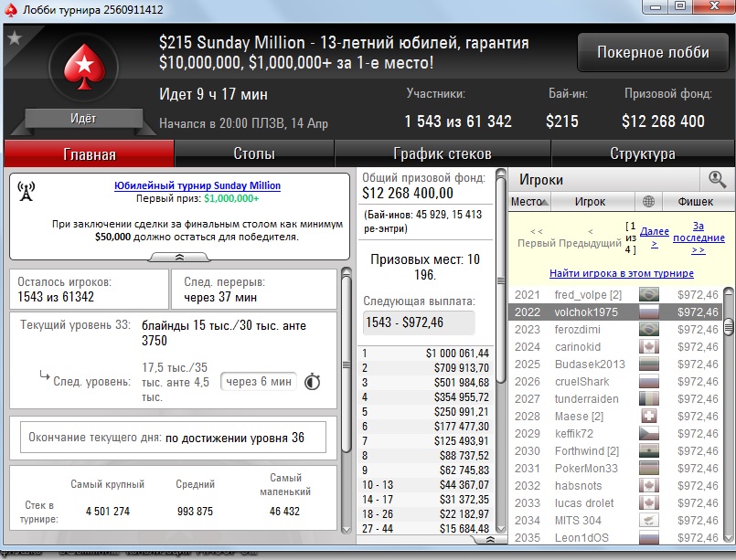The height and width of the screenshot is (560, 736).
Task: Click the next payout box 1543 - $972,46
Action: pyautogui.click(x=419, y=322)
